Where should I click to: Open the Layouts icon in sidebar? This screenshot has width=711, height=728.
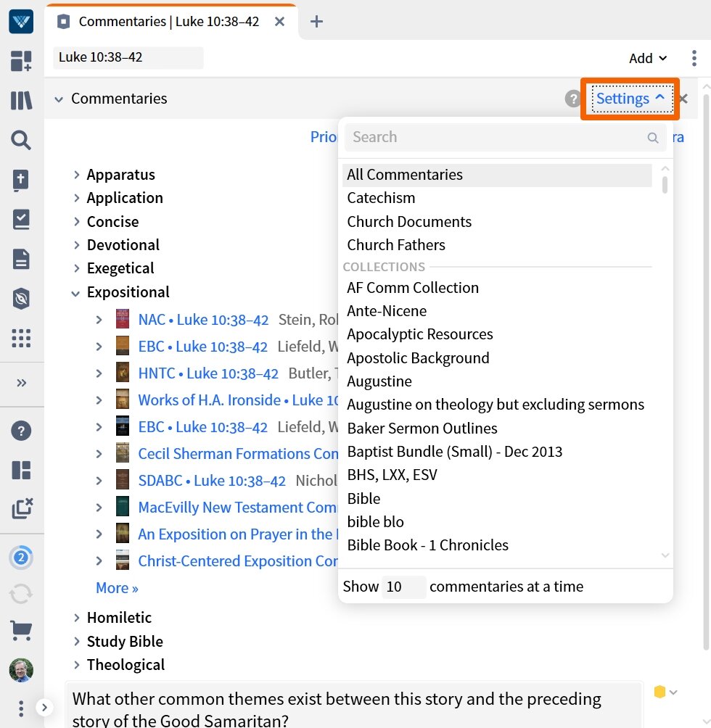21,470
